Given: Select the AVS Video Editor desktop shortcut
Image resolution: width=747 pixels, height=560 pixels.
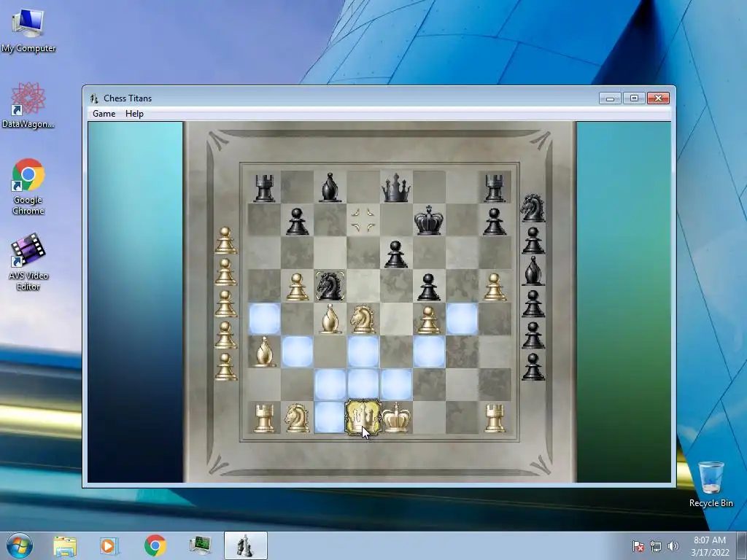Looking at the screenshot, I should click(x=28, y=262).
